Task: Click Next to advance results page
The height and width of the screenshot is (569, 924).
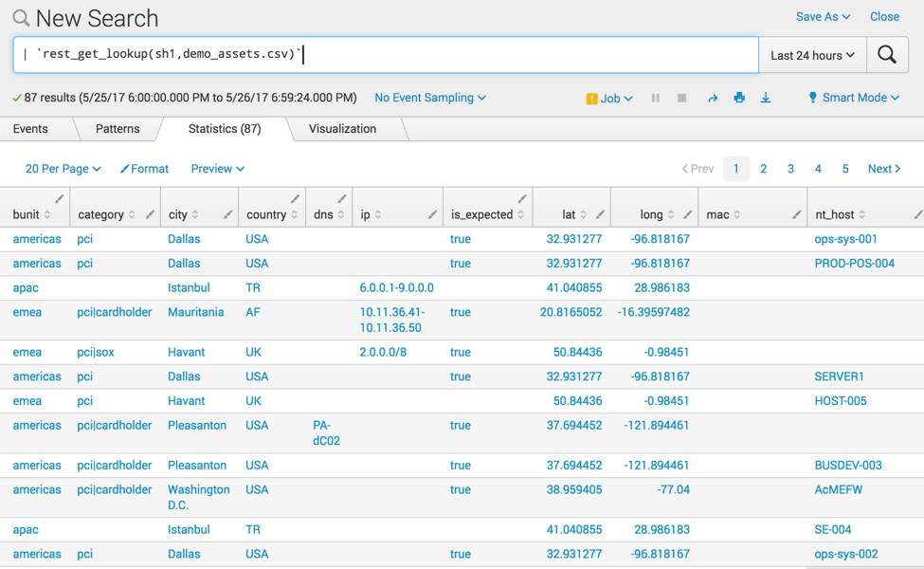Action: tap(884, 169)
